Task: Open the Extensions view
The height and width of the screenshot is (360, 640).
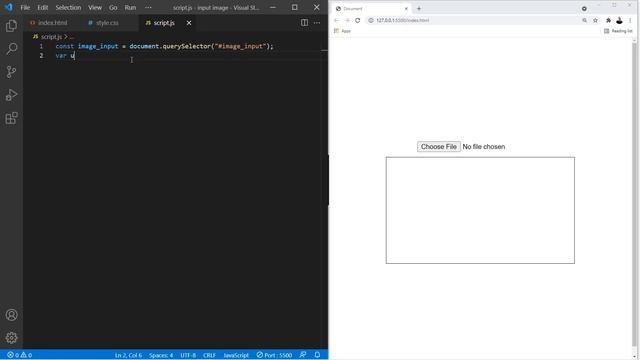Action: [x=11, y=118]
